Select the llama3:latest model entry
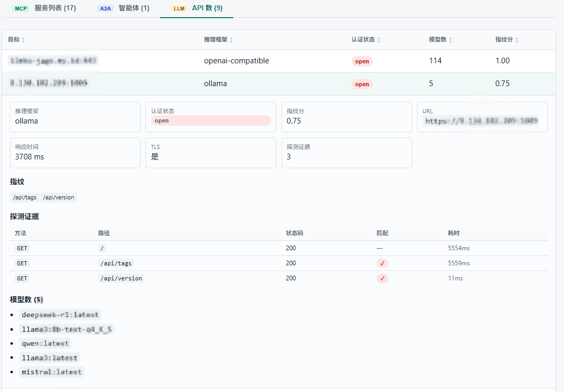This screenshot has width=564, height=392. click(x=50, y=358)
